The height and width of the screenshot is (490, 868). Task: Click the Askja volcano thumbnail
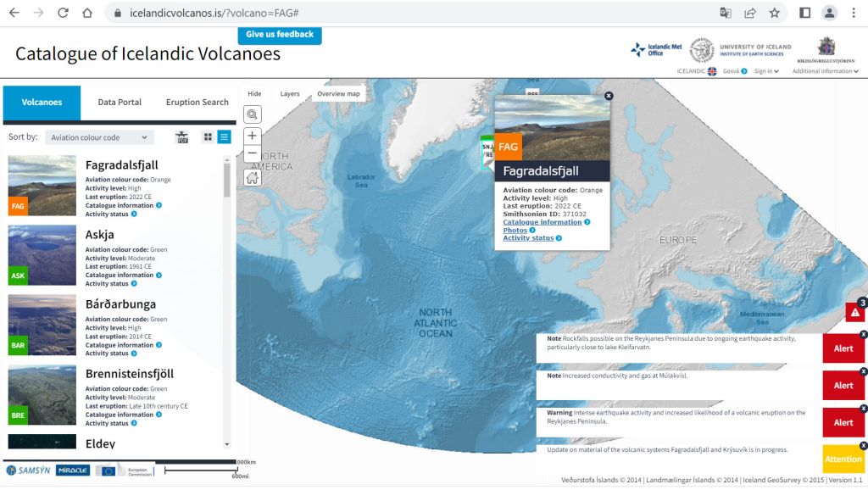(x=42, y=255)
